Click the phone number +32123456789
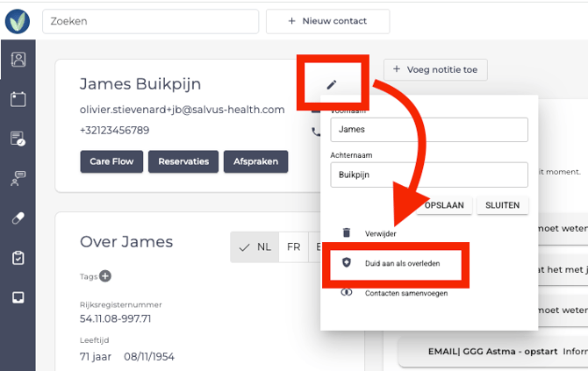This screenshot has width=588, height=371. tap(114, 131)
